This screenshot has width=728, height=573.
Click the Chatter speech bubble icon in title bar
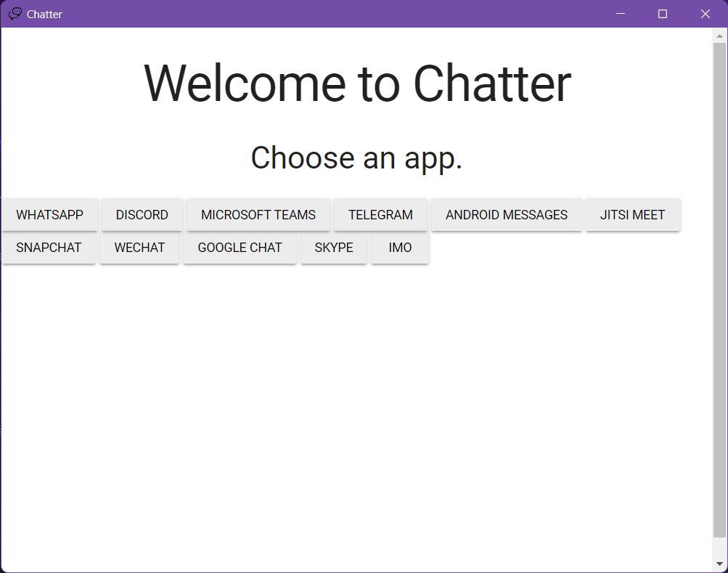15,14
